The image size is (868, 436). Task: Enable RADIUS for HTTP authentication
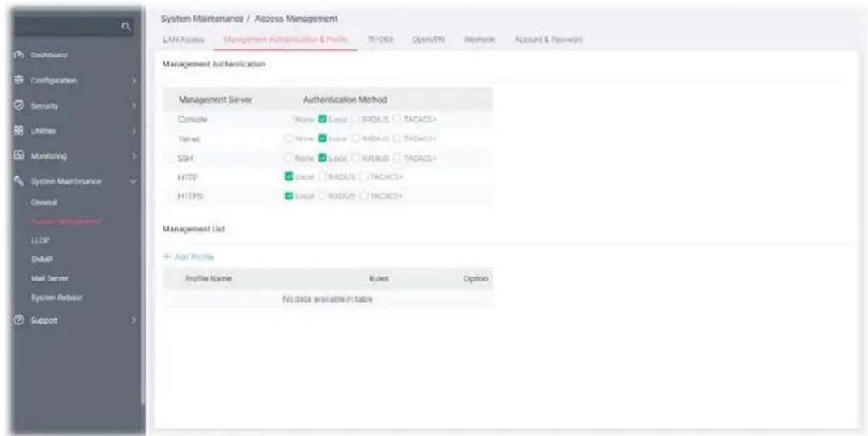[x=322, y=176]
